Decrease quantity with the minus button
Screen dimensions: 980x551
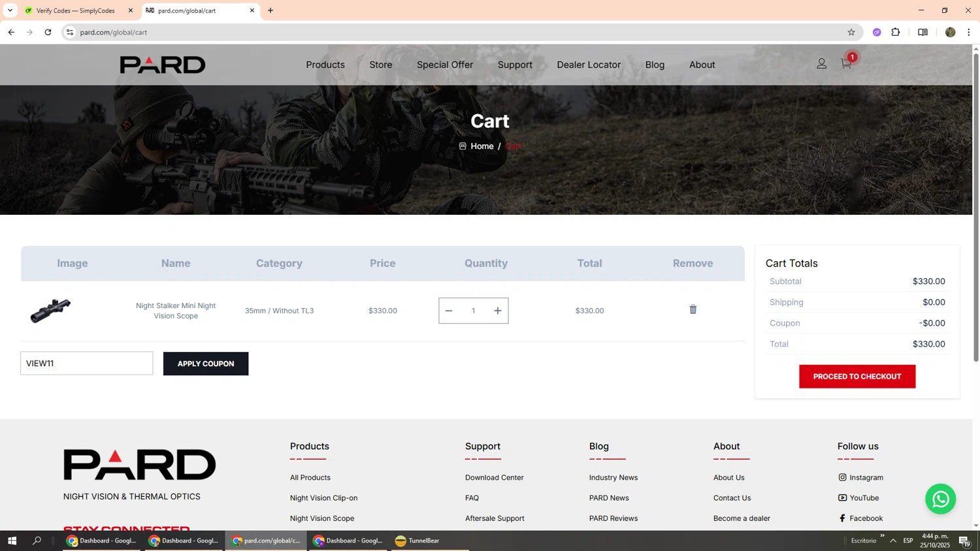(x=449, y=311)
